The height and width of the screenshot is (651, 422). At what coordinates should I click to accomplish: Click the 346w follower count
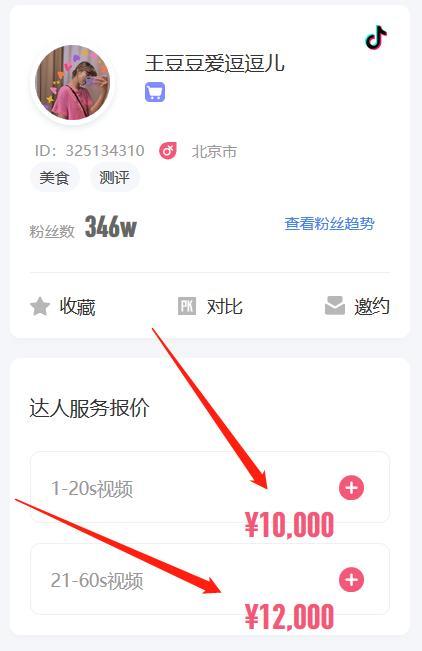point(111,227)
